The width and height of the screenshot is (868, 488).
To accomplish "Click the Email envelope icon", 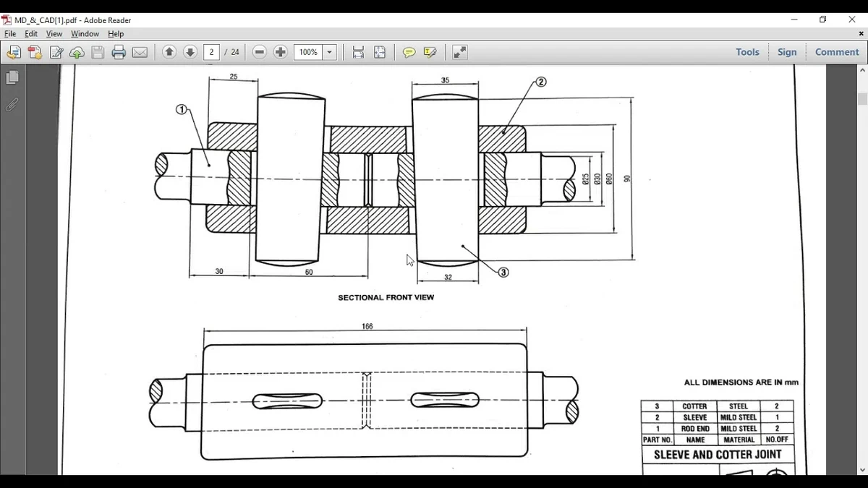I will tap(140, 52).
